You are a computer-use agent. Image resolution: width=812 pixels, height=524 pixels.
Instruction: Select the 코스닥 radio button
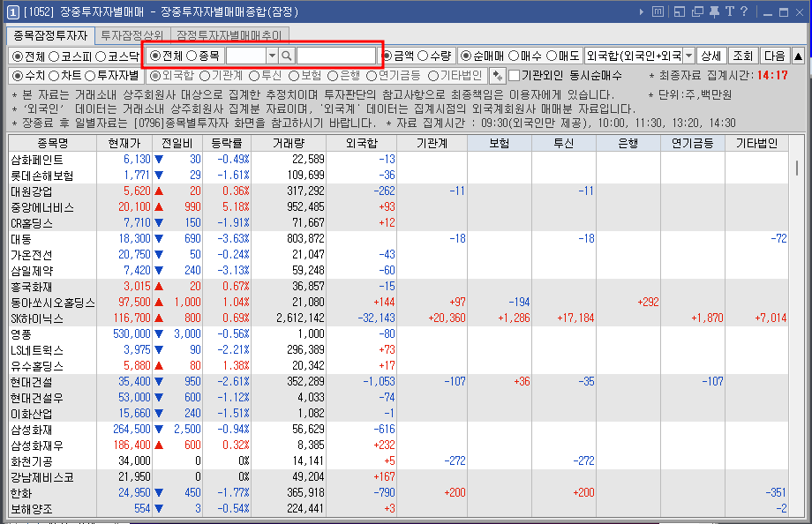tap(101, 56)
